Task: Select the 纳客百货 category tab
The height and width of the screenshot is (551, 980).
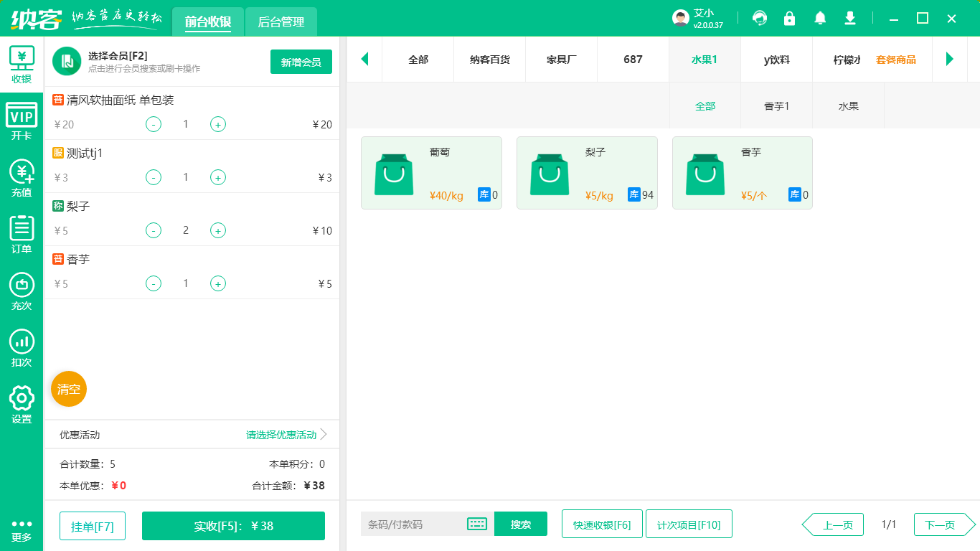Action: 490,60
